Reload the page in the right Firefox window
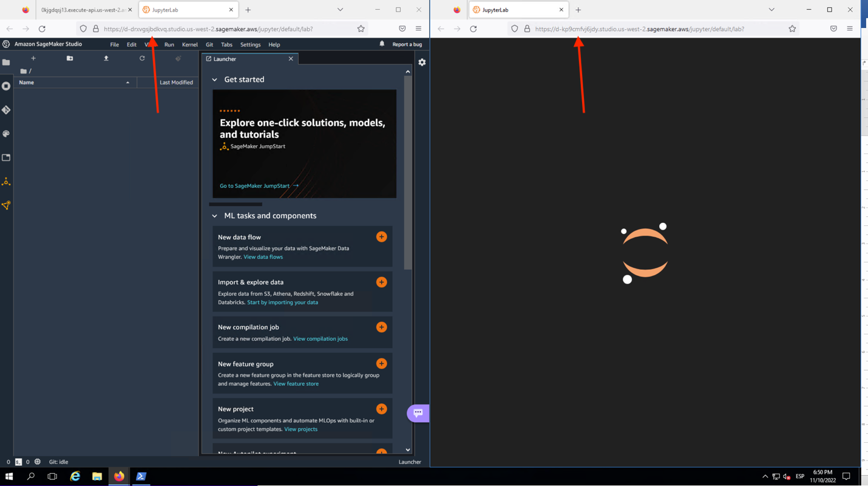The height and width of the screenshot is (486, 868). tap(473, 29)
